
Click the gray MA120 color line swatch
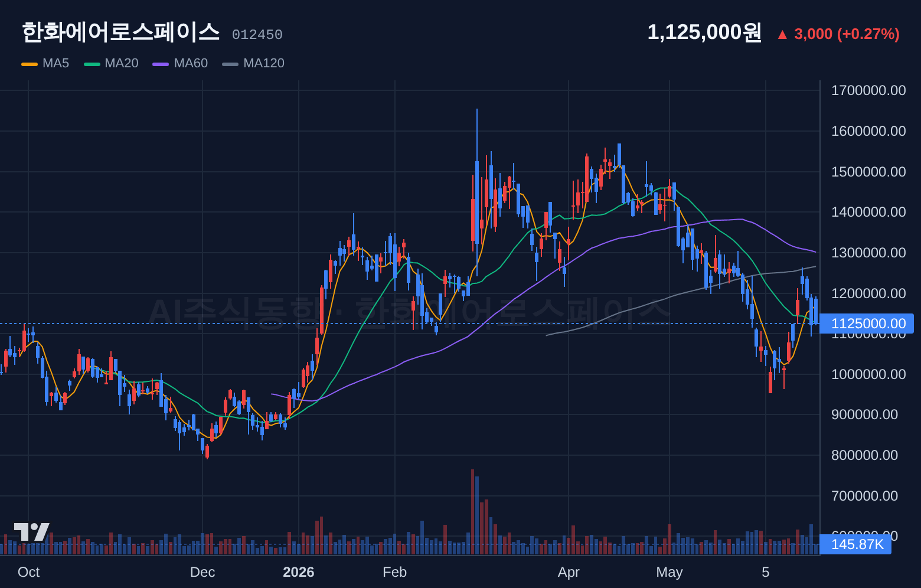(230, 64)
